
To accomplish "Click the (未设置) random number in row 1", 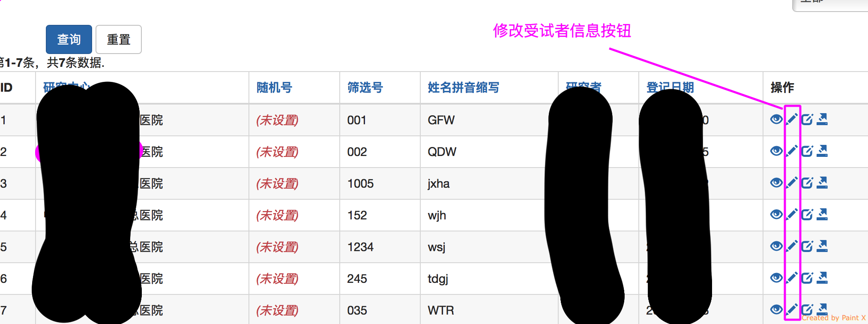I will point(277,120).
